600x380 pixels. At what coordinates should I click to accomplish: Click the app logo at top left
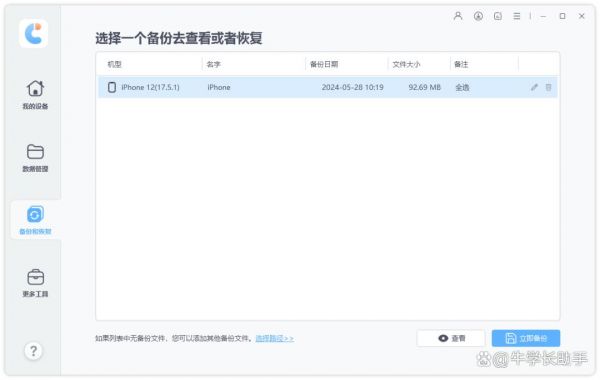(x=34, y=34)
